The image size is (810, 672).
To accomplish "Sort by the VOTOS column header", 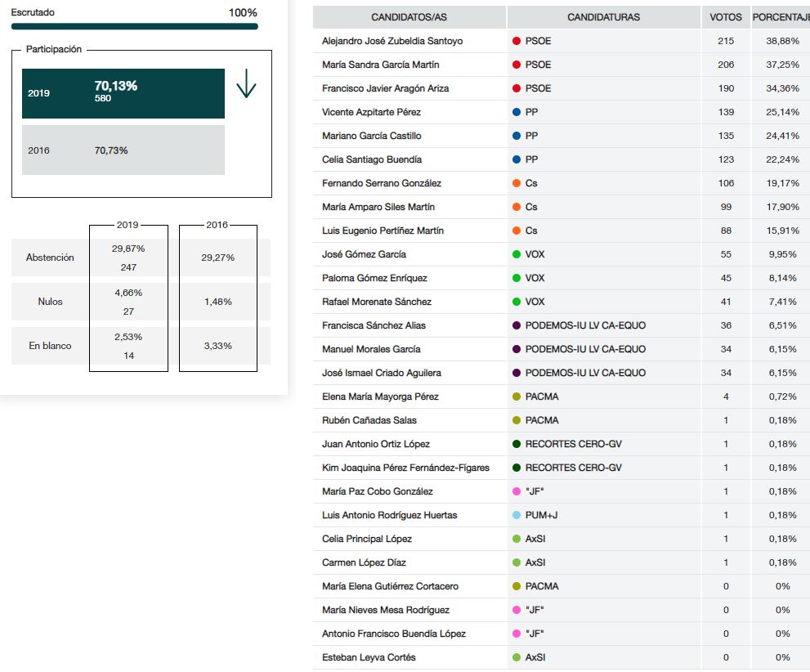I will point(725,17).
